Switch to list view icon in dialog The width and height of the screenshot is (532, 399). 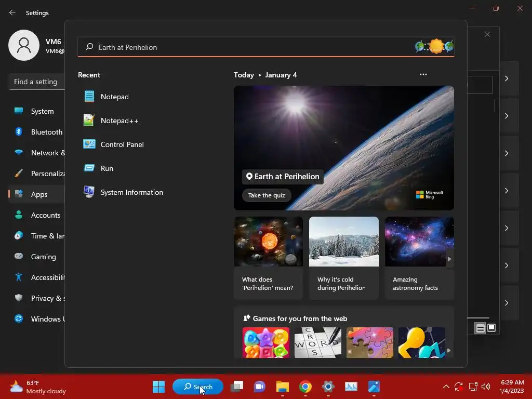[480, 328]
